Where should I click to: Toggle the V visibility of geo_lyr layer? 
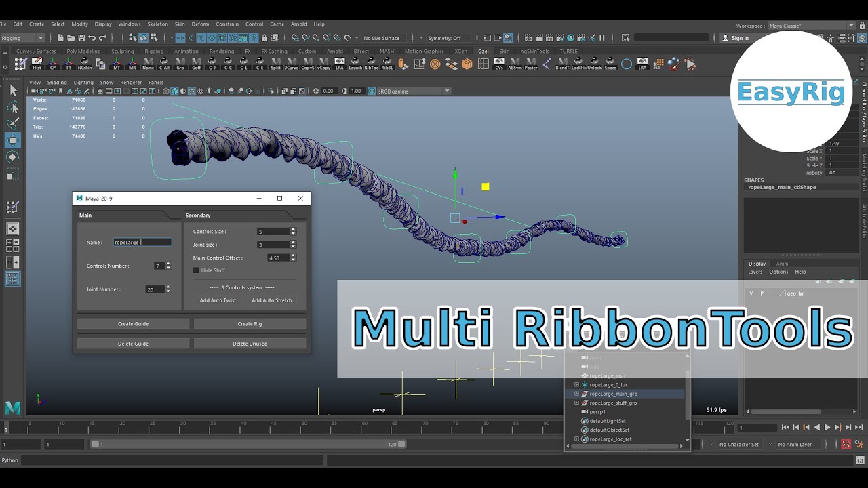click(x=751, y=293)
